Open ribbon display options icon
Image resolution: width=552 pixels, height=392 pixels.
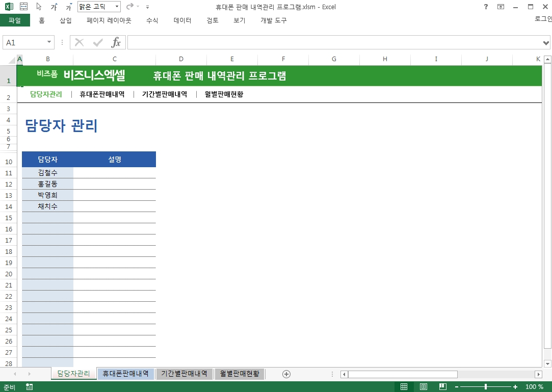[501, 7]
